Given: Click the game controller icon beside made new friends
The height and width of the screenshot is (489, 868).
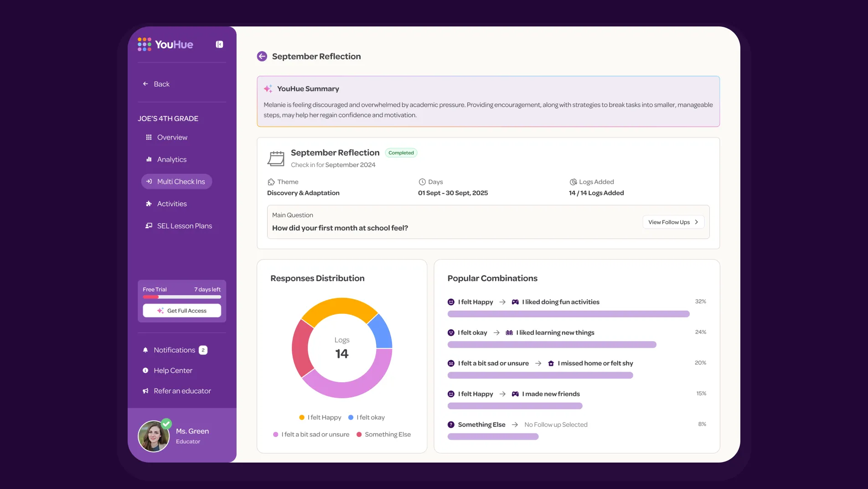Looking at the screenshot, I should [515, 394].
